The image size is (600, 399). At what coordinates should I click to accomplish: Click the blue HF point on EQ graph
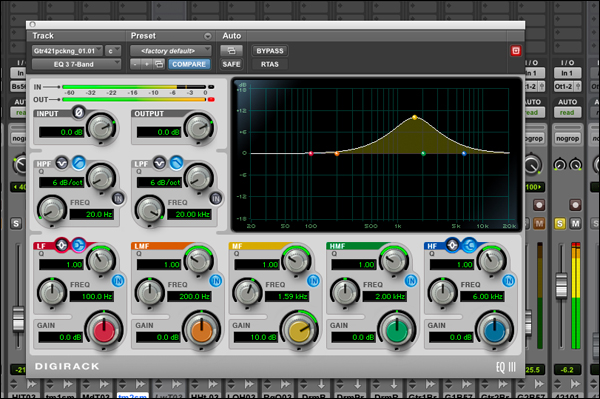tap(464, 154)
